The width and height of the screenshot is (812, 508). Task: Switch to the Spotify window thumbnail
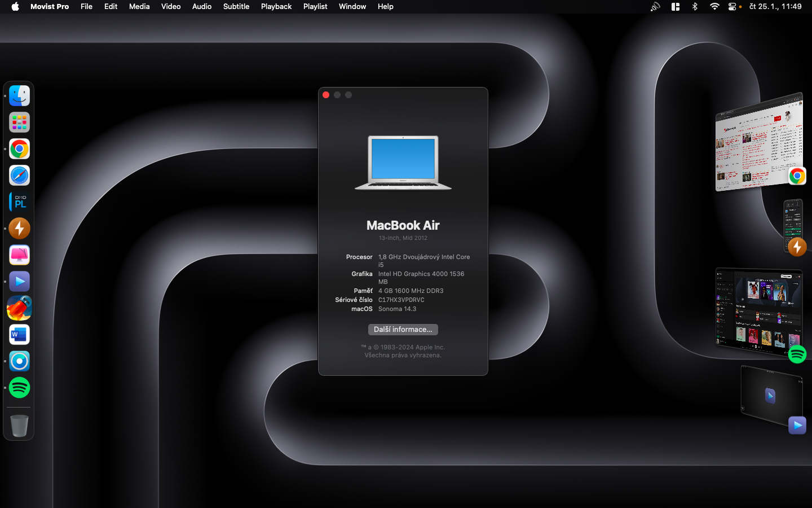(759, 313)
